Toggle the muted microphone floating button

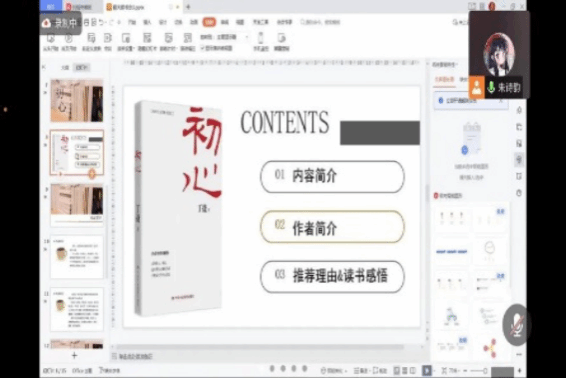517,325
